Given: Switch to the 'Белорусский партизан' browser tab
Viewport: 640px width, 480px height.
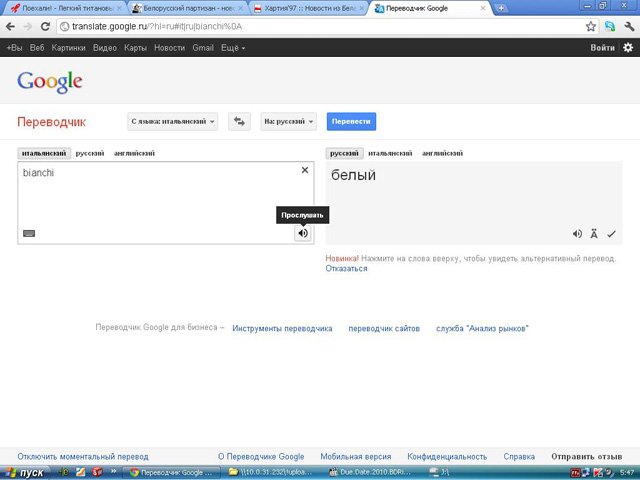Looking at the screenshot, I should [x=188, y=8].
